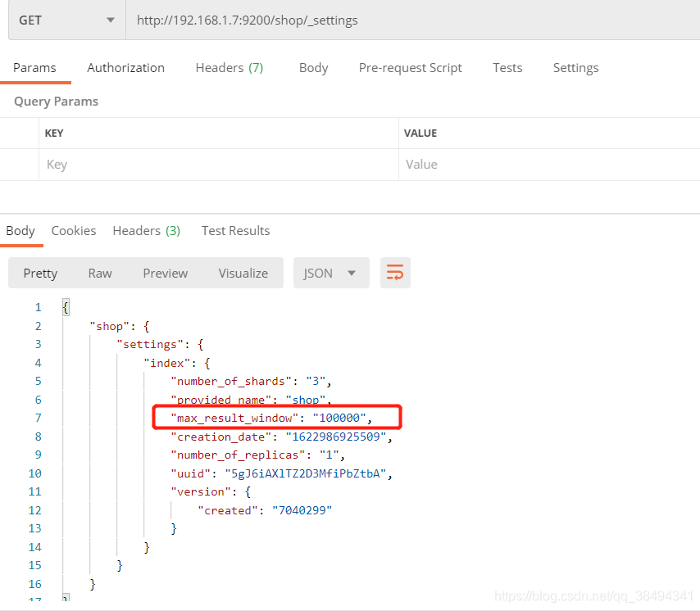
Task: Switch to the Authorization tab
Action: 125,68
